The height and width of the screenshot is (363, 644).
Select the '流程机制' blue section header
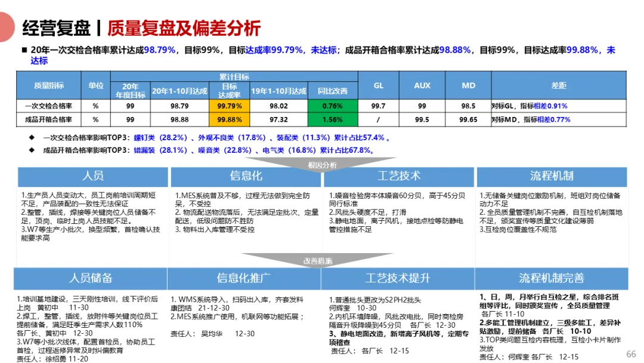(552, 176)
